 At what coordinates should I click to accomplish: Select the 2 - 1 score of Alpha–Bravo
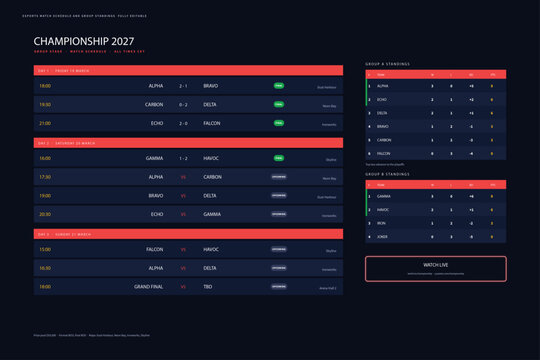[183, 86]
